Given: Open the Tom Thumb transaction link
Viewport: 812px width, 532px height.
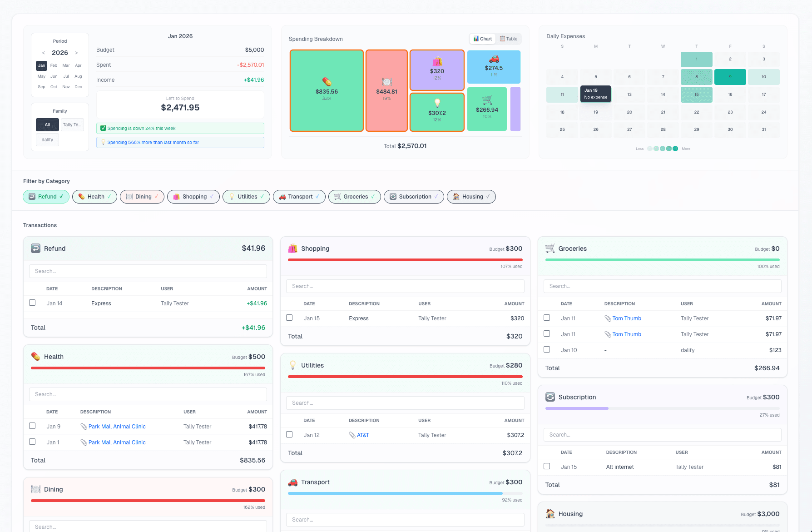Looking at the screenshot, I should click(628, 318).
